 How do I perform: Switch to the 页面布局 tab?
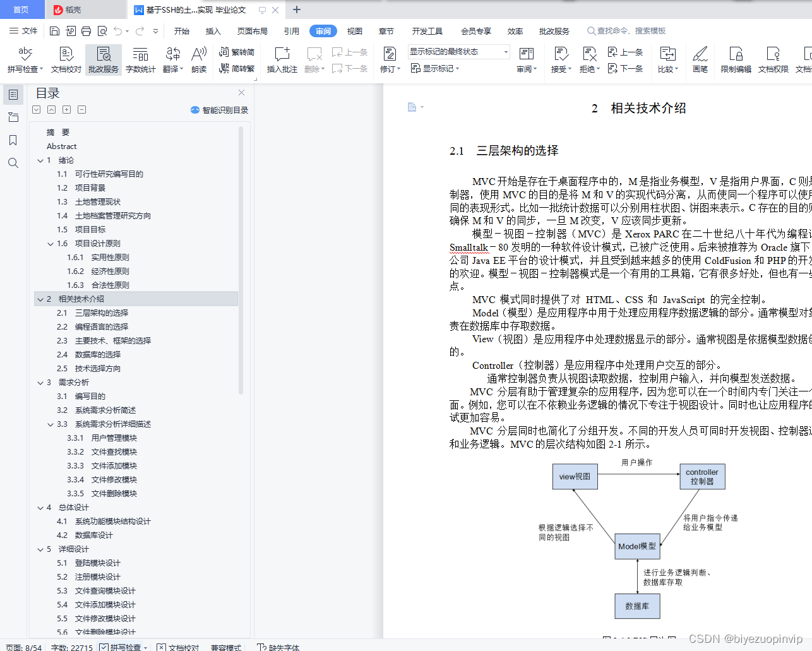pyautogui.click(x=253, y=31)
